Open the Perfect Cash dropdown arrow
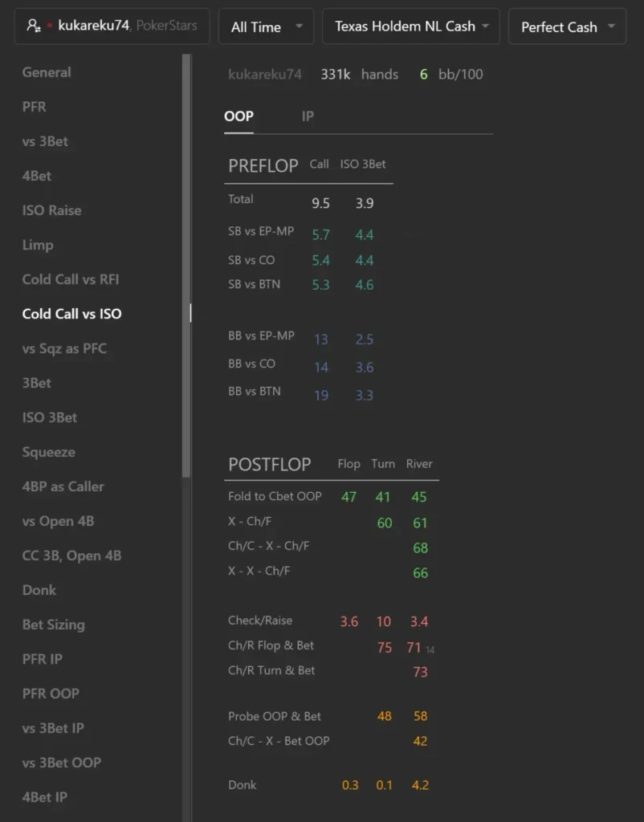This screenshot has height=822, width=644. click(x=611, y=26)
